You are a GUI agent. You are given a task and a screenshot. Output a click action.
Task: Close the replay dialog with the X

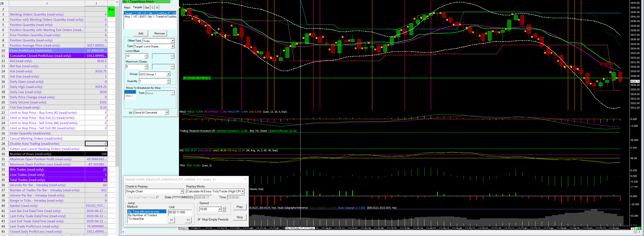245,179
